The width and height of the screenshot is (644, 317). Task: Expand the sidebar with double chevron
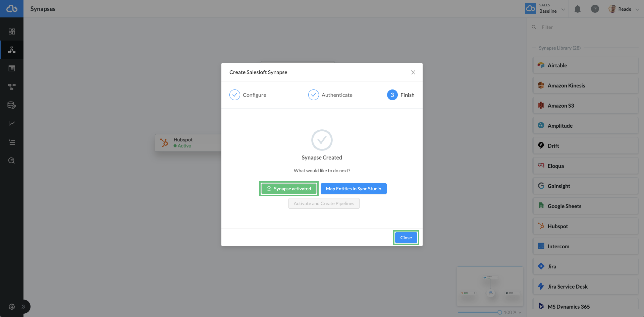[x=23, y=307]
